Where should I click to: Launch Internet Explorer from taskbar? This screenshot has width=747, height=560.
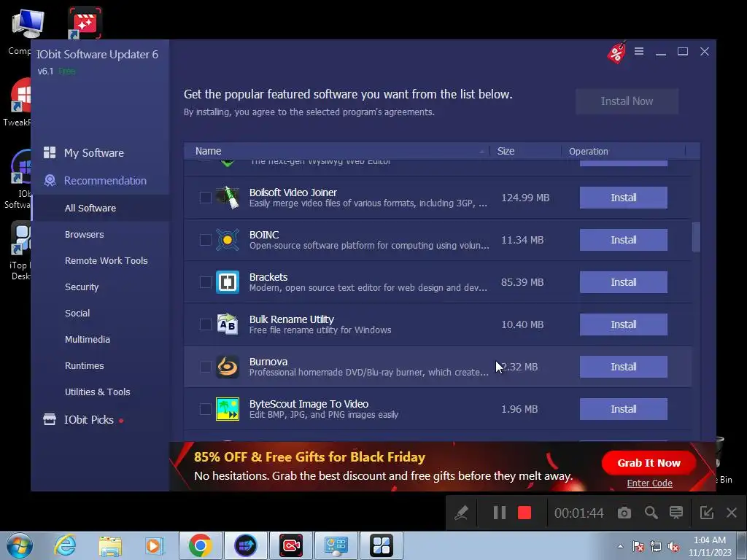[x=64, y=545]
